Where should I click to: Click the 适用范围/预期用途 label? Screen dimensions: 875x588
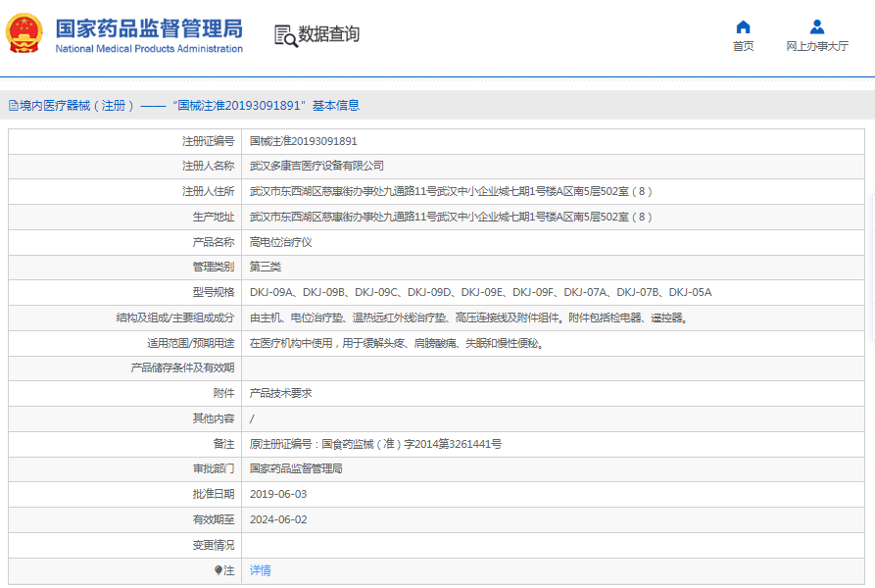(190, 343)
